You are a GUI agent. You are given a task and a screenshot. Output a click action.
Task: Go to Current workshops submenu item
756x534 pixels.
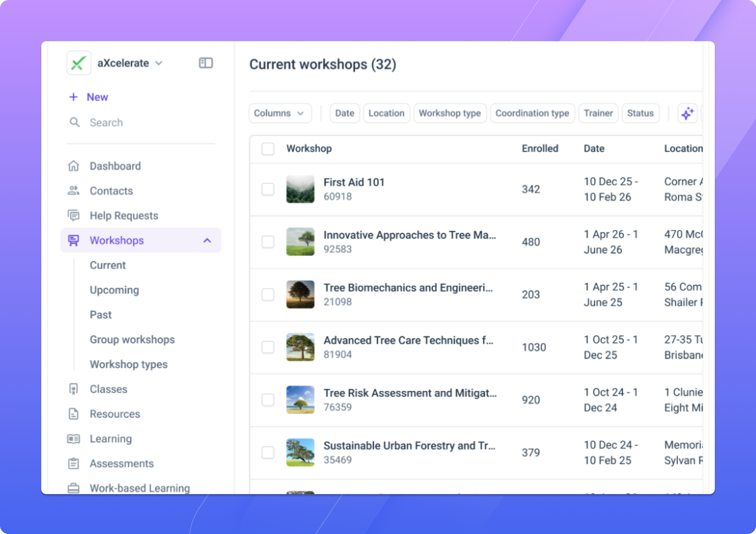[108, 265]
